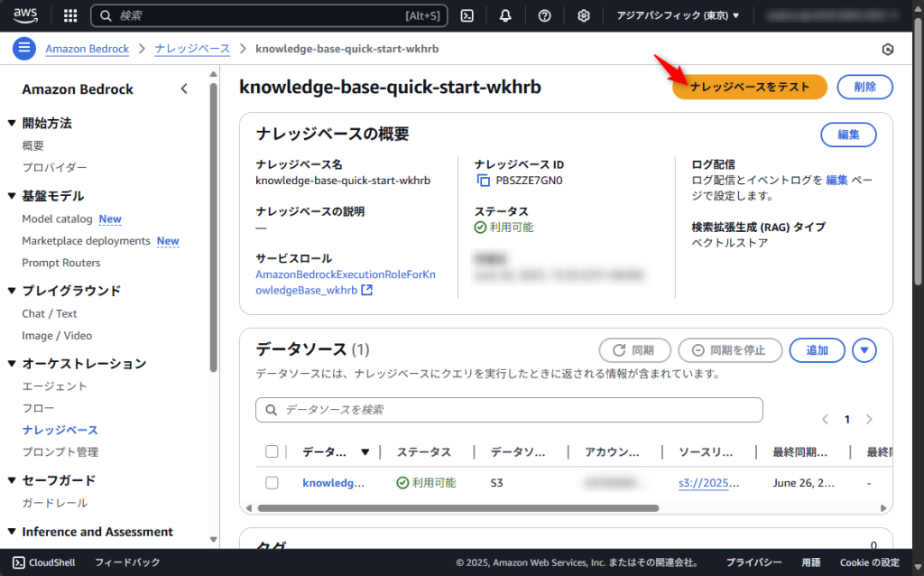924x576 pixels.
Task: Click the 追加 data source button
Action: click(817, 350)
